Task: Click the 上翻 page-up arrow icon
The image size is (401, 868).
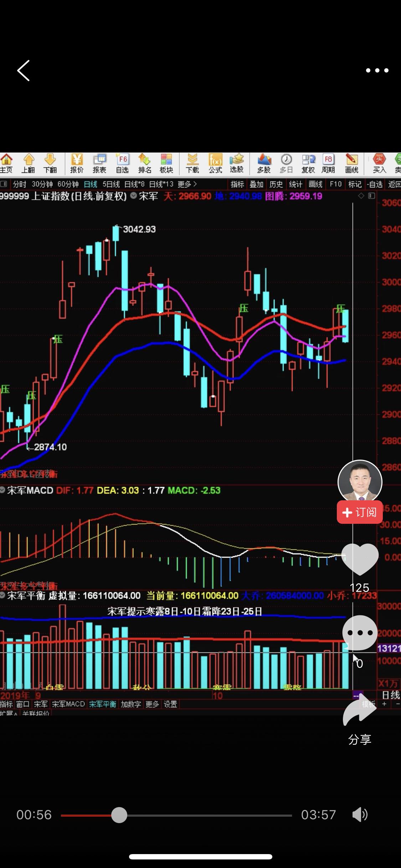Action: 28,164
